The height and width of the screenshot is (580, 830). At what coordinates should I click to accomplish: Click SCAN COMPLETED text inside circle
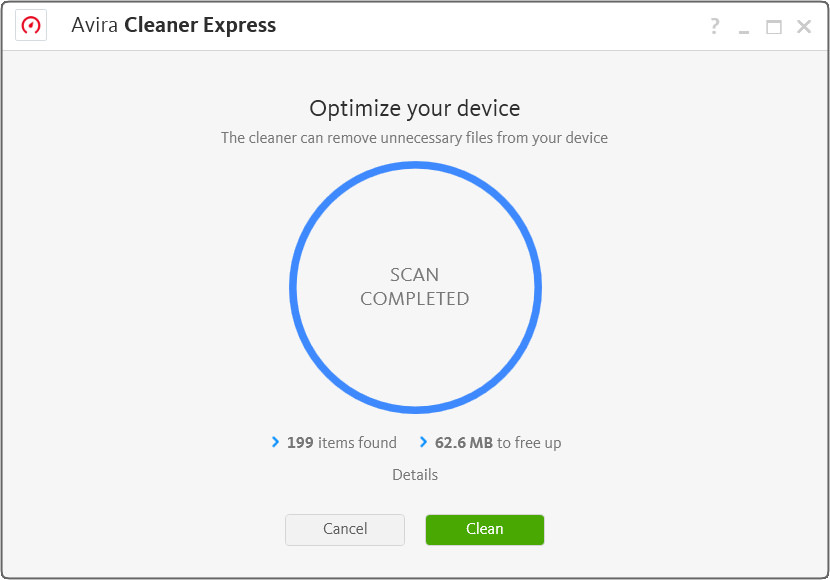point(414,286)
